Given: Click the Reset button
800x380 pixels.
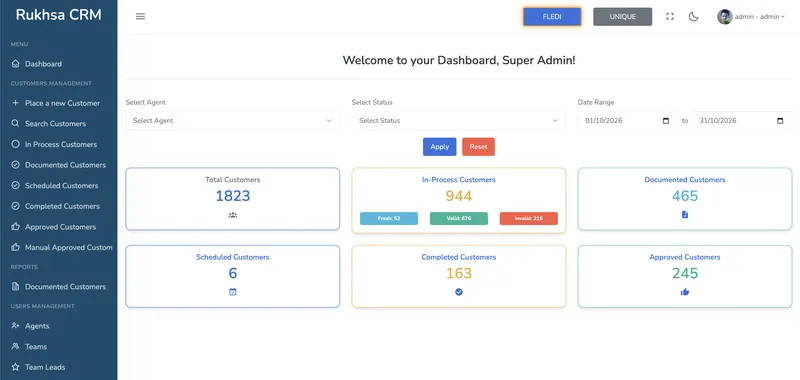Looking at the screenshot, I should click(x=479, y=147).
